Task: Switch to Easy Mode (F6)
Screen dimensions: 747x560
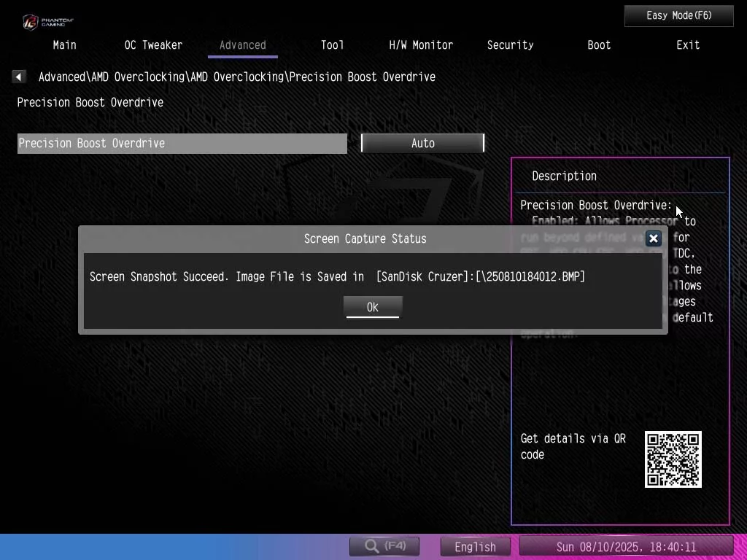Action: coord(679,16)
